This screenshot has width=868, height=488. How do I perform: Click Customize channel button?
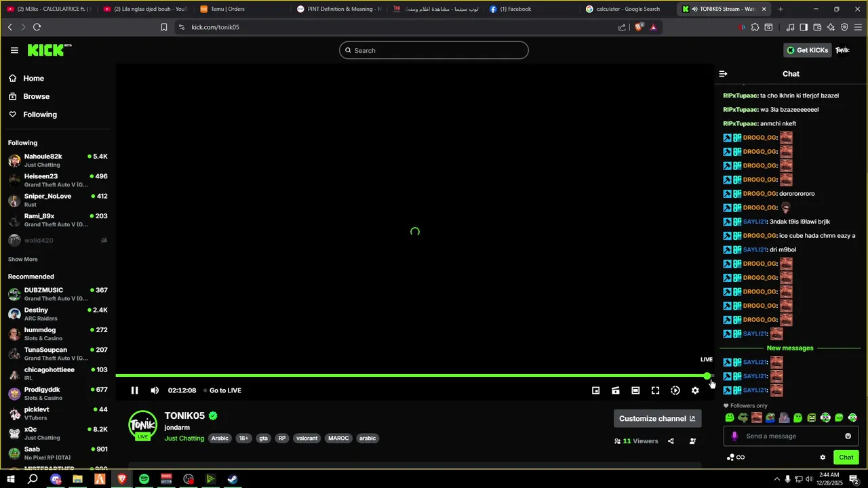[658, 419]
